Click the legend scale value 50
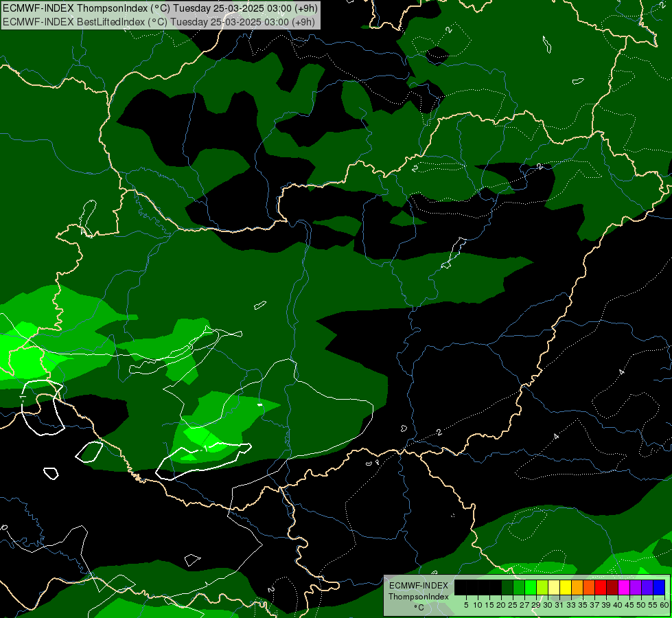The width and height of the screenshot is (672, 618). (640, 605)
